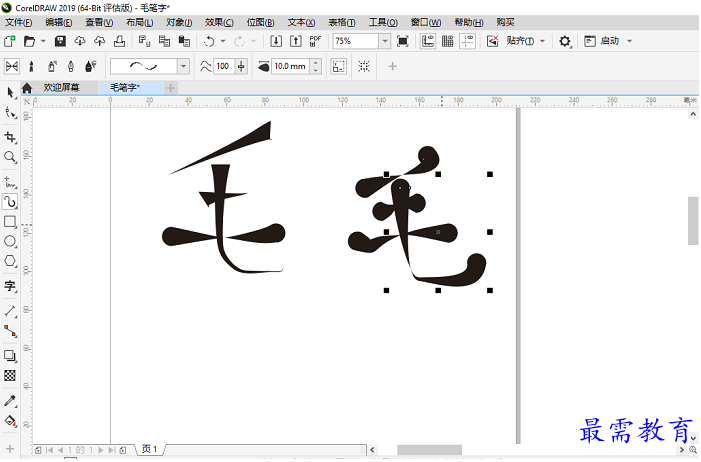Click the stroke width 10.0 mm field
This screenshot has height=462, width=701.
[x=290, y=67]
